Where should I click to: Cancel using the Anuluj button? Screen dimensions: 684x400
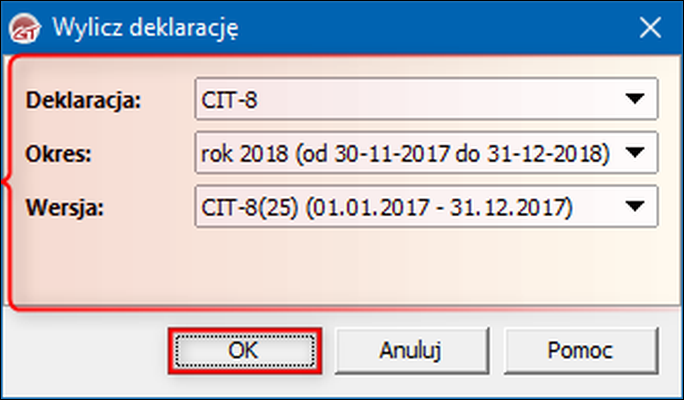pyautogui.click(x=411, y=351)
